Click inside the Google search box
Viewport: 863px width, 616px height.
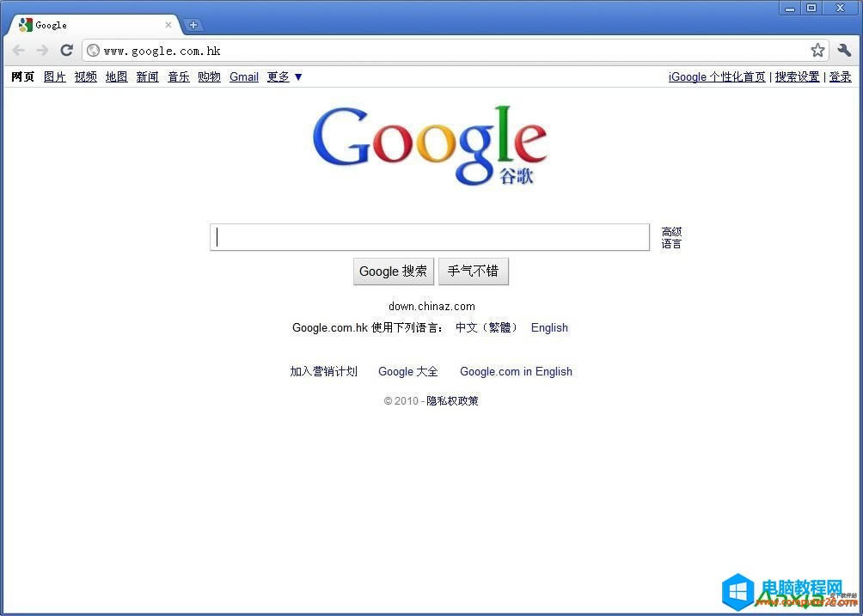[x=430, y=237]
